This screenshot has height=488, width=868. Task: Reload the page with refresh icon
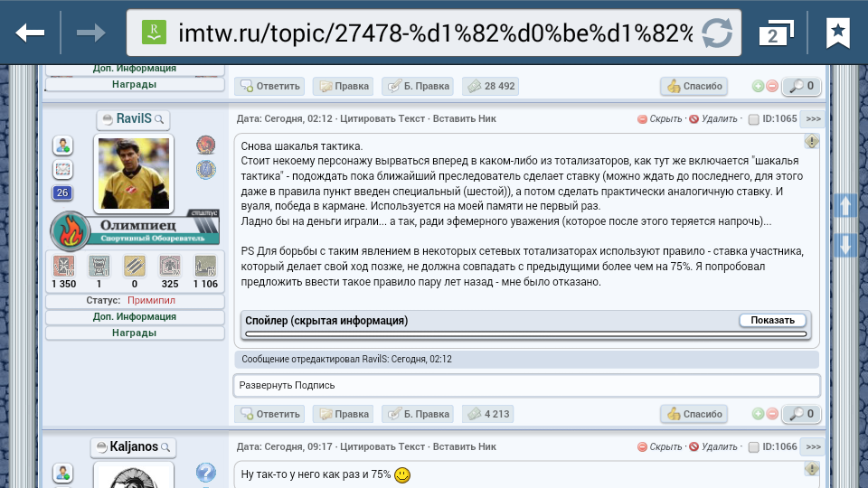click(x=717, y=33)
